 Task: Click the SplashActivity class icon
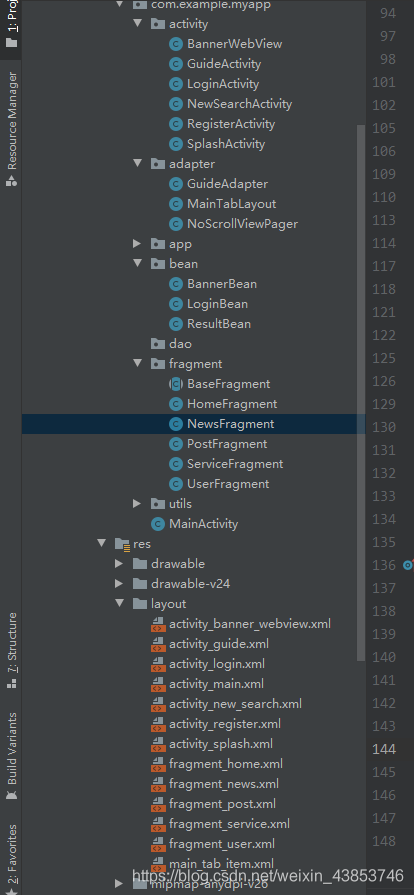pyautogui.click(x=176, y=144)
